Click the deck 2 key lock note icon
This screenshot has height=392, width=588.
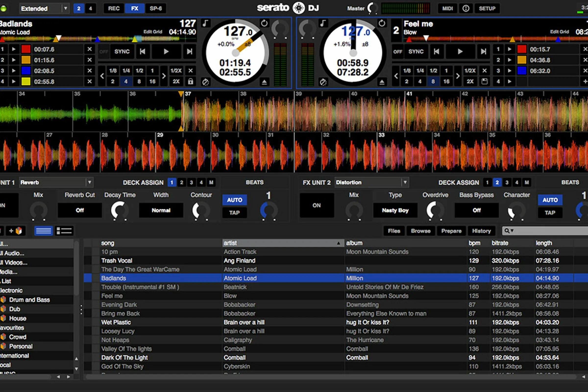[x=323, y=23]
